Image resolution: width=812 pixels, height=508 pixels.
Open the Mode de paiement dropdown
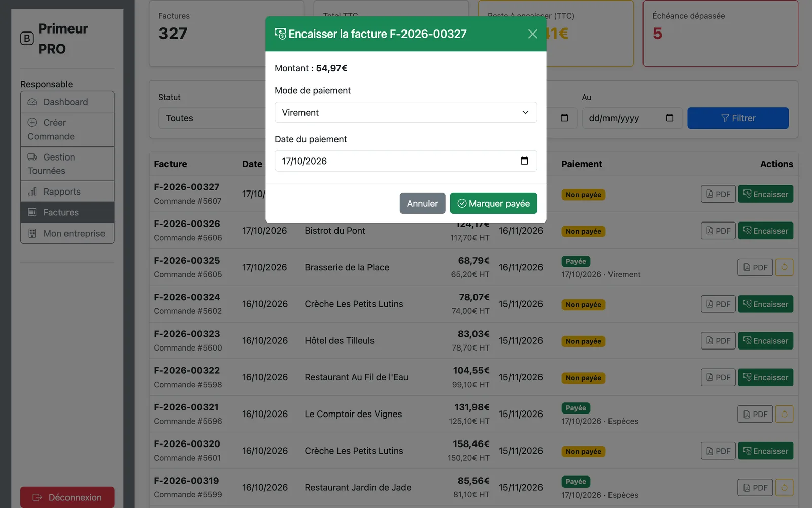405,112
